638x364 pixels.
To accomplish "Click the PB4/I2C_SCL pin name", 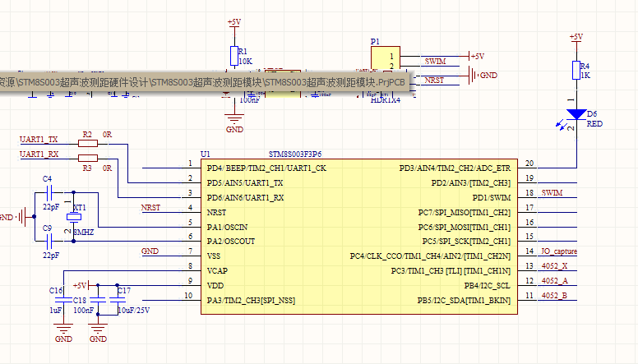I will click(487, 285).
